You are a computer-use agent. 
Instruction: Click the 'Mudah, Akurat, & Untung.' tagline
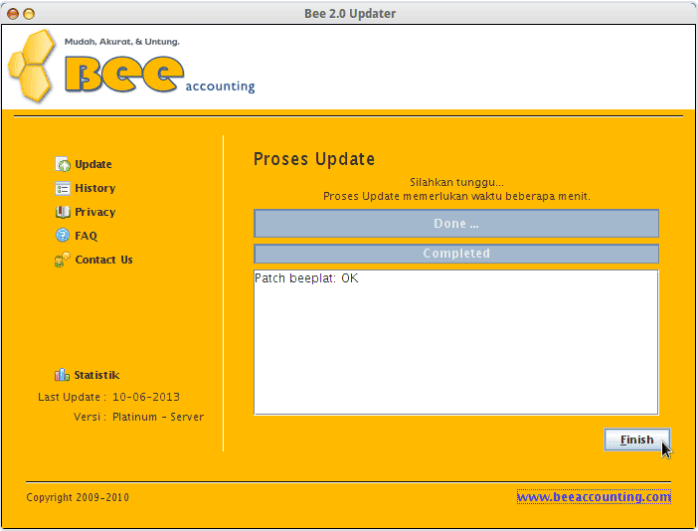(122, 42)
